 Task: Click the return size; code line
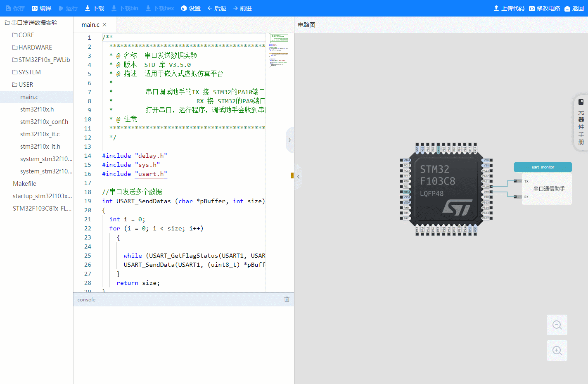[138, 283]
